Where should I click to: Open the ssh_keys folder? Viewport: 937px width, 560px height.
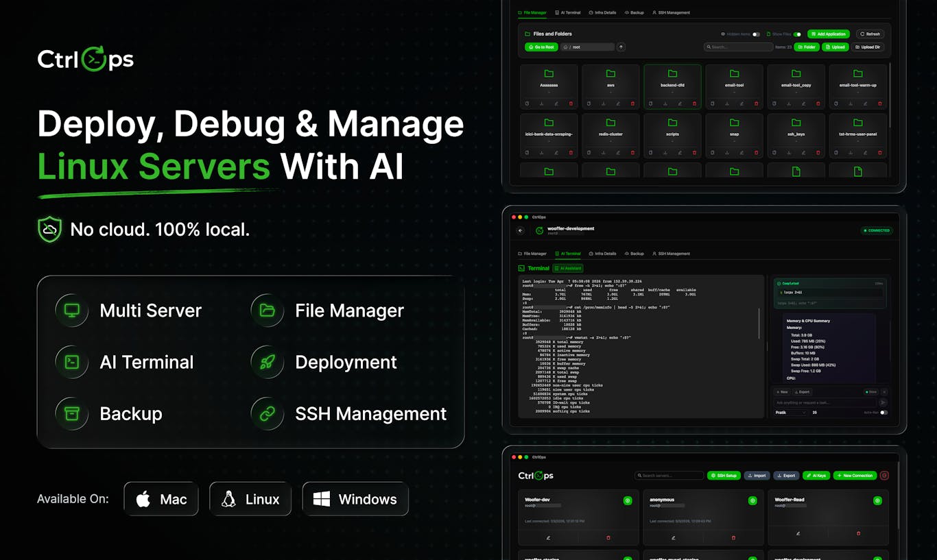796,135
